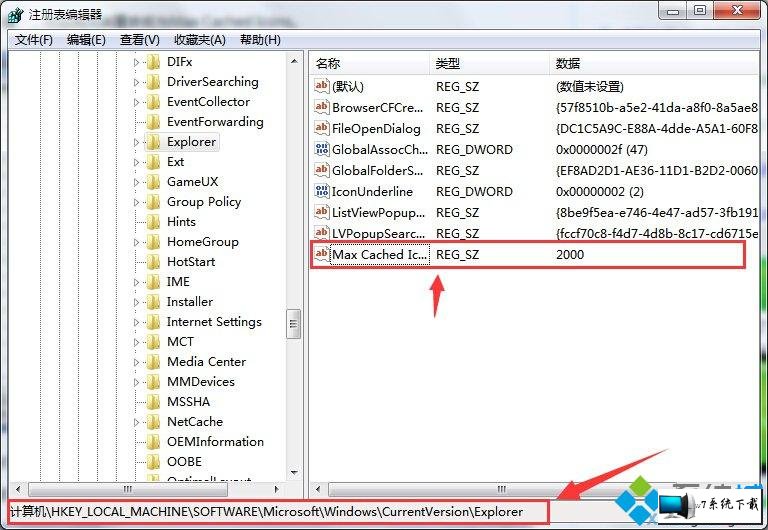Select the Group Policy folder icon
The height and width of the screenshot is (530, 768).
154,202
